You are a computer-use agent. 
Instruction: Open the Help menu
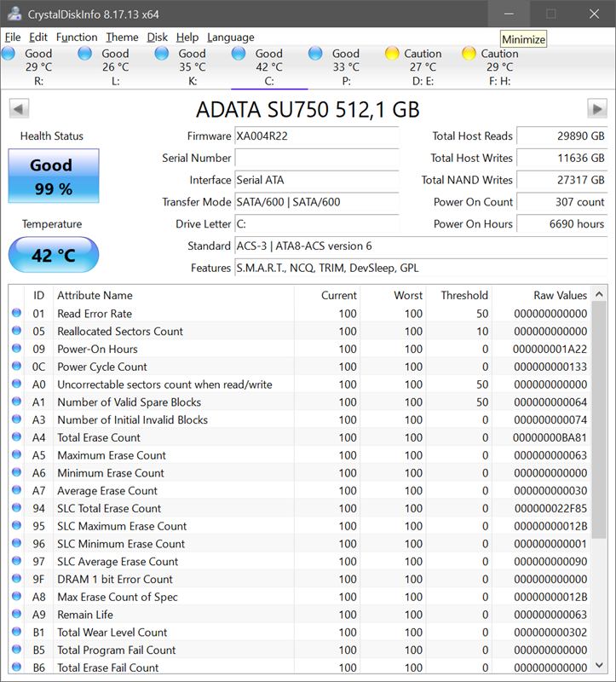[x=187, y=38]
